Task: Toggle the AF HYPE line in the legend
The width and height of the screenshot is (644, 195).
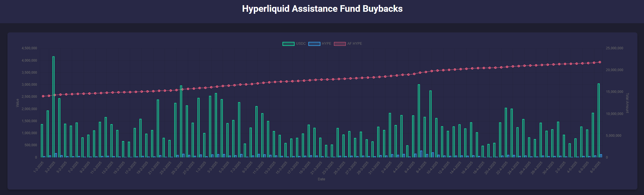Action: tap(348, 44)
